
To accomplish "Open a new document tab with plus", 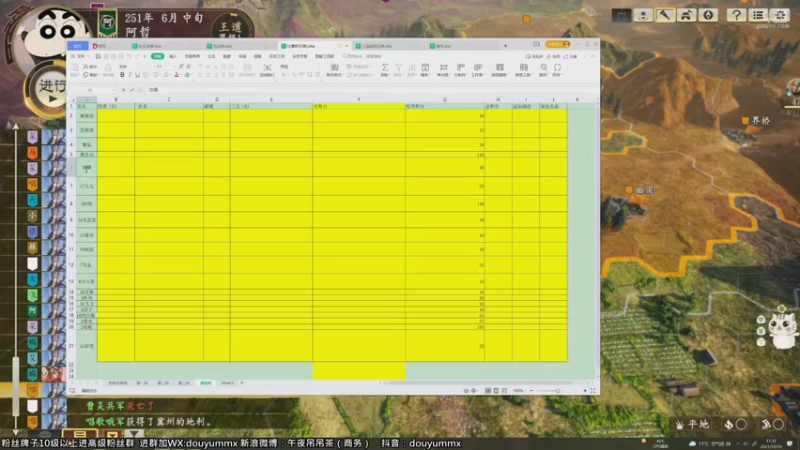I will [505, 46].
